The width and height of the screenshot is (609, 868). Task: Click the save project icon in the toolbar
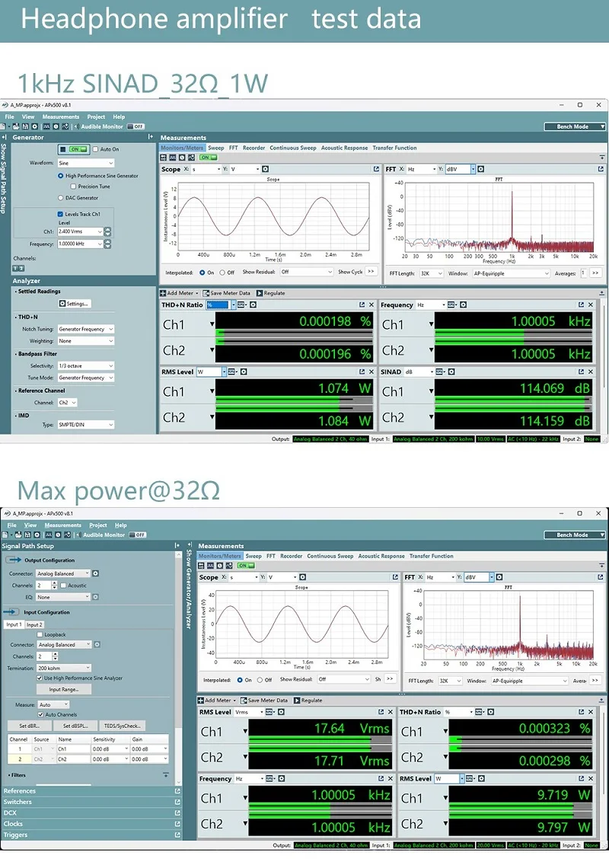click(x=24, y=126)
